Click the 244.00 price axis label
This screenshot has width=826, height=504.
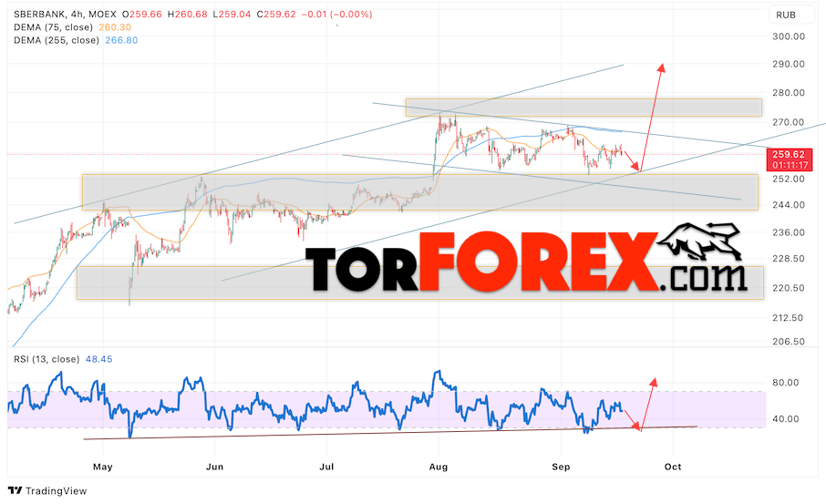coord(789,205)
